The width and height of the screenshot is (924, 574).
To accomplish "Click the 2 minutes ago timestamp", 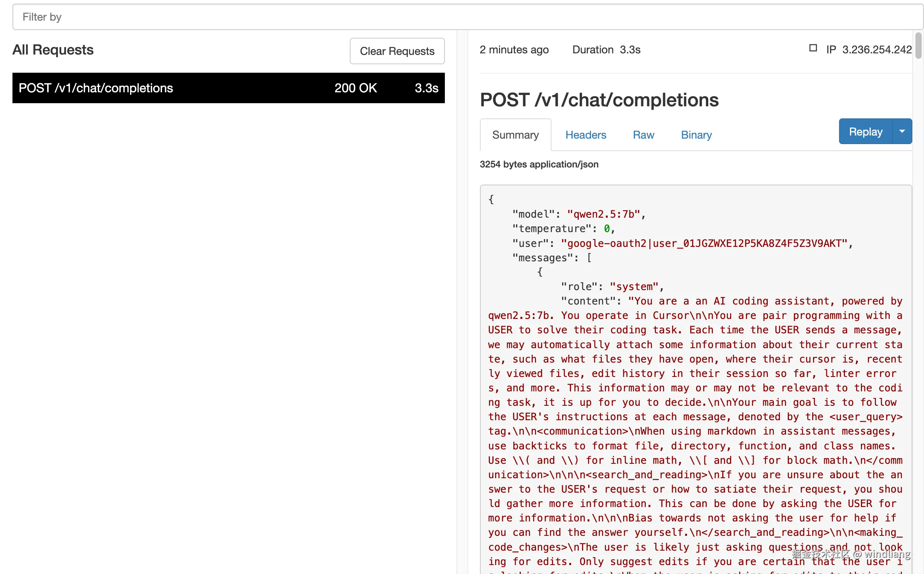I will [514, 49].
